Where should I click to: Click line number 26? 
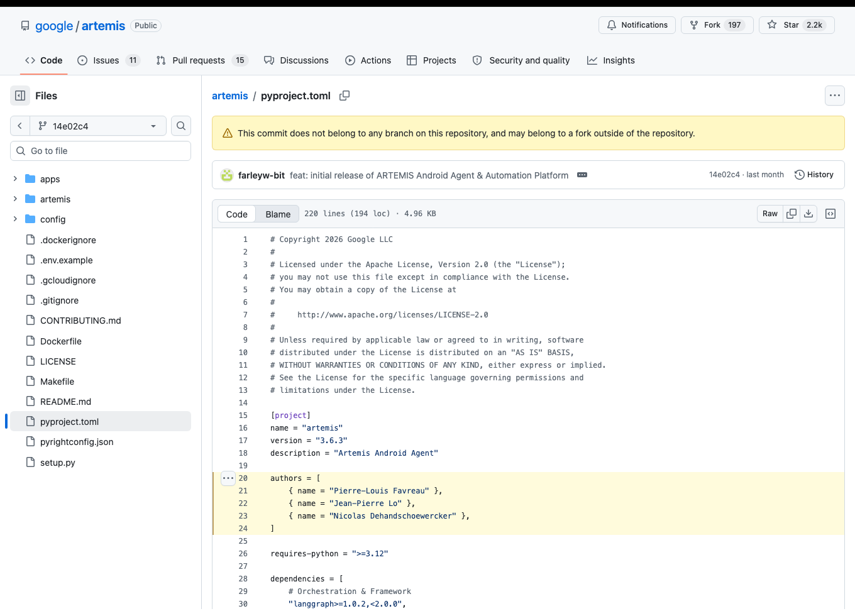click(243, 554)
